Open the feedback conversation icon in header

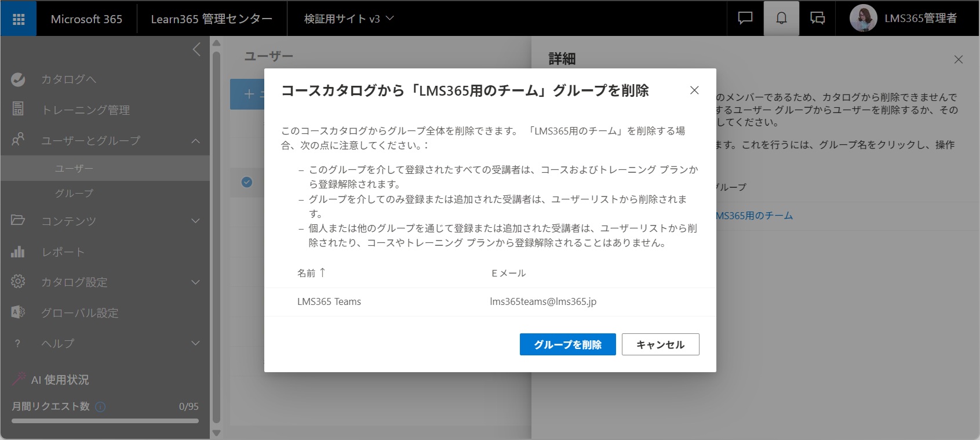(818, 19)
